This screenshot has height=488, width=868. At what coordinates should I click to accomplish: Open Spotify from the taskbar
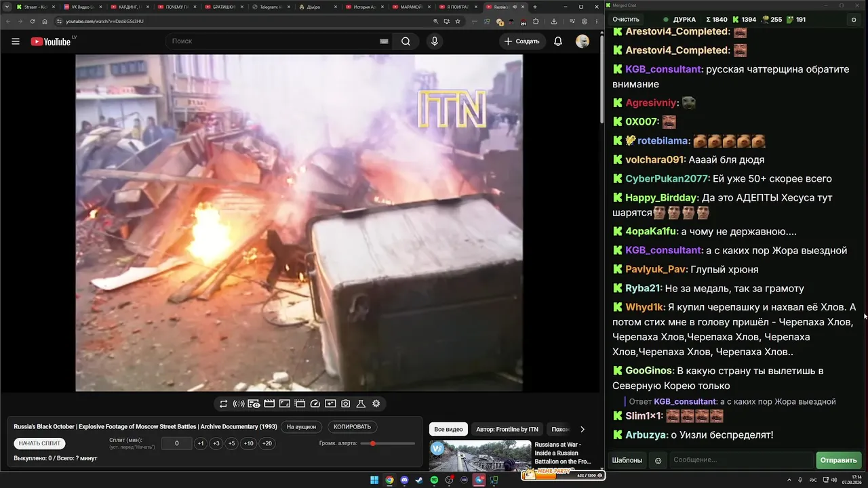point(434,480)
